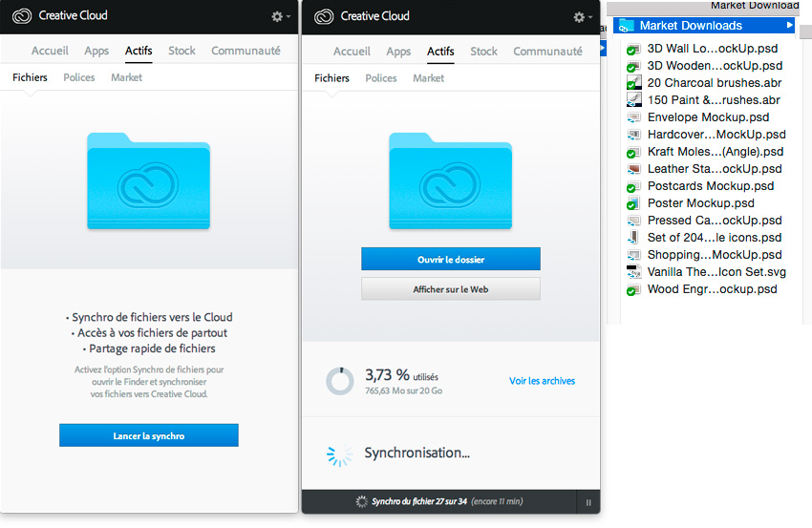Select Wood Engr...ockup.psd file name
812x528 pixels.
tap(712, 289)
